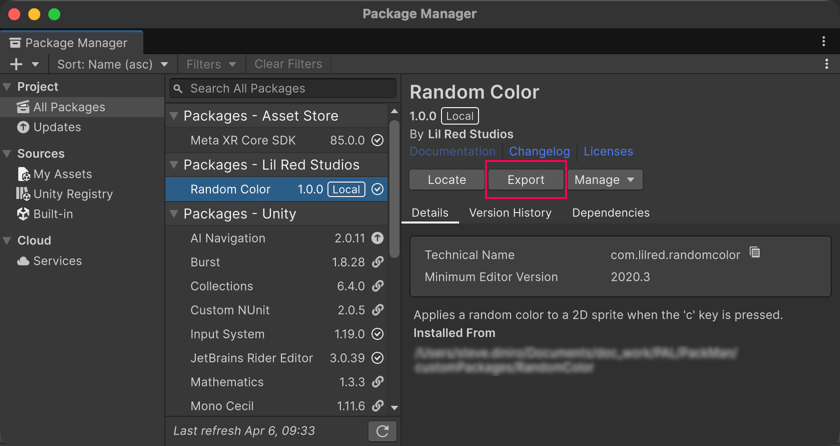This screenshot has height=446, width=840.
Task: Open Built-in packages source
Action: click(x=82, y=214)
